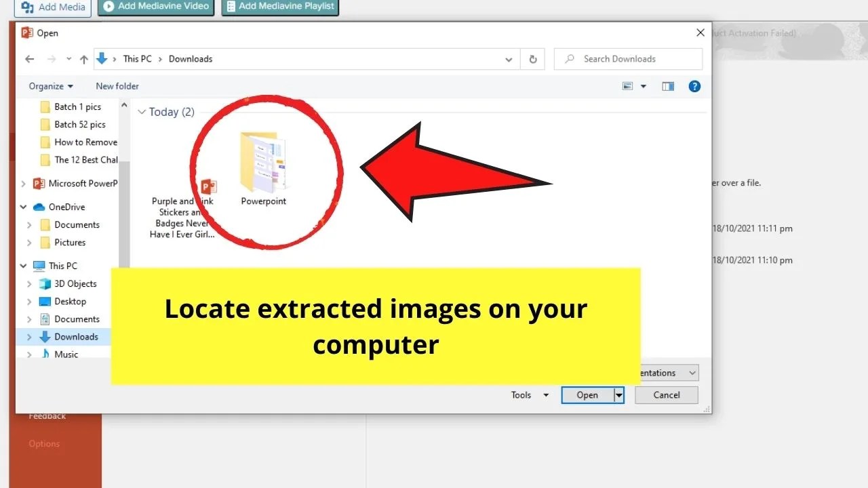Collapse the Today group in the file list
This screenshot has width=868, height=488.
tap(142, 112)
